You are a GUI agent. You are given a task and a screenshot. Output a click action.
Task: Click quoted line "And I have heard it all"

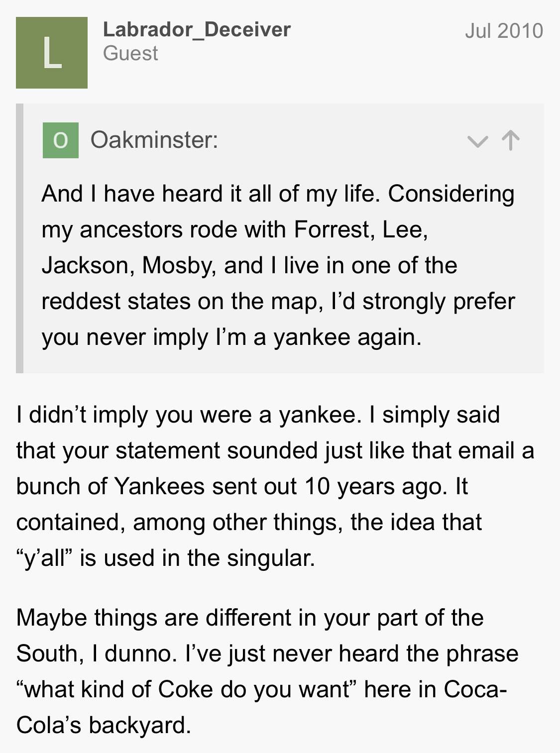(x=278, y=194)
